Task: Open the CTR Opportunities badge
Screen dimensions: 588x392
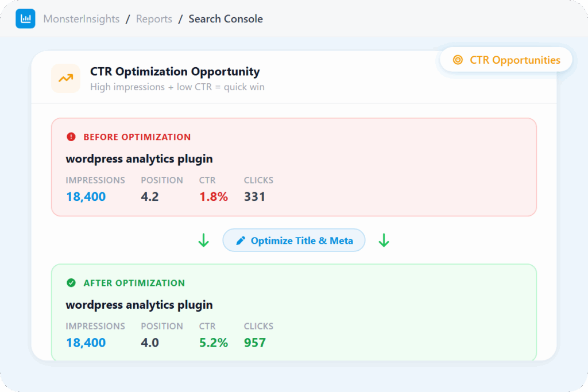Action: click(506, 60)
